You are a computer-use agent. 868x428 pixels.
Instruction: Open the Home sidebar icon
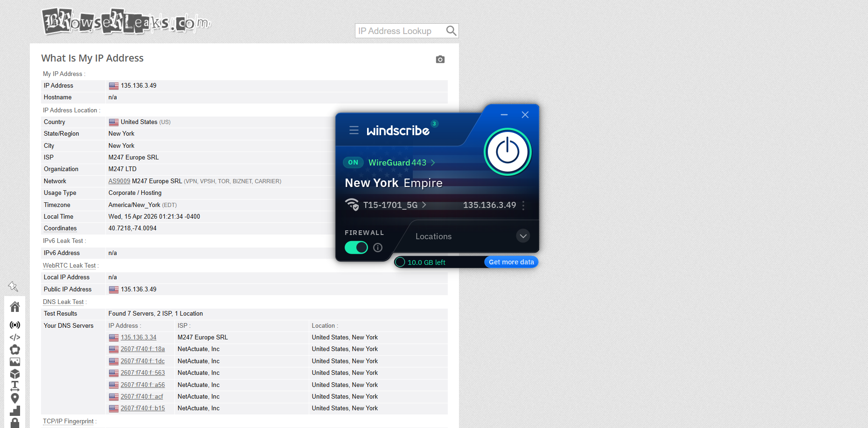15,306
